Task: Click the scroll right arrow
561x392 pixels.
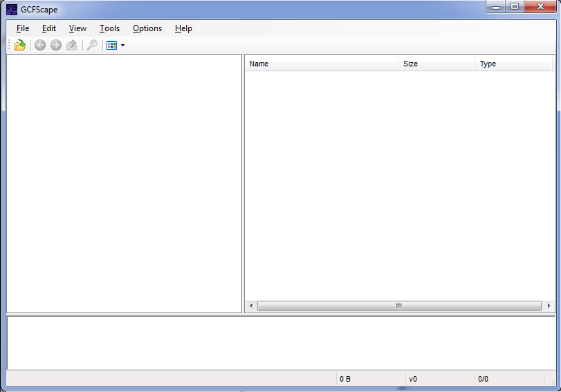Action: [x=549, y=306]
